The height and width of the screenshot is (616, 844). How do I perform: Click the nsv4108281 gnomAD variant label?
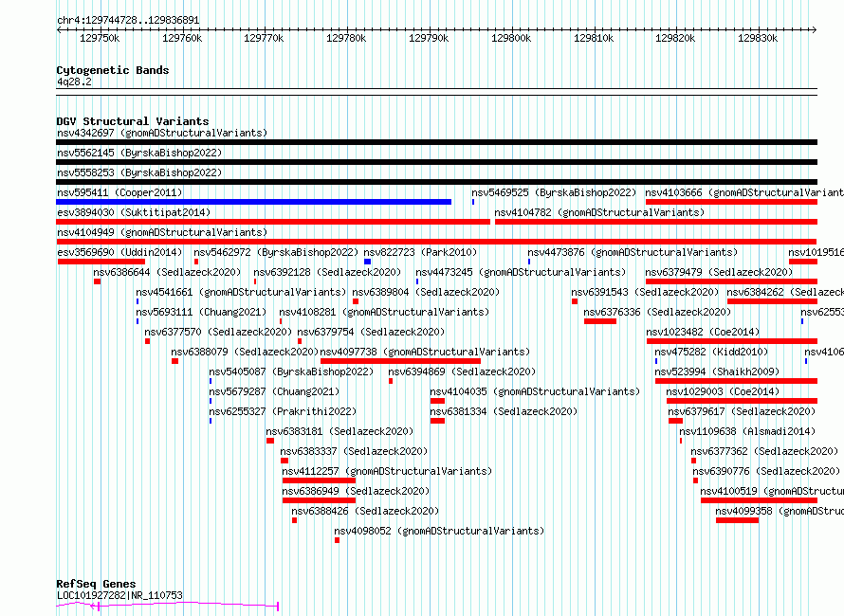384,312
